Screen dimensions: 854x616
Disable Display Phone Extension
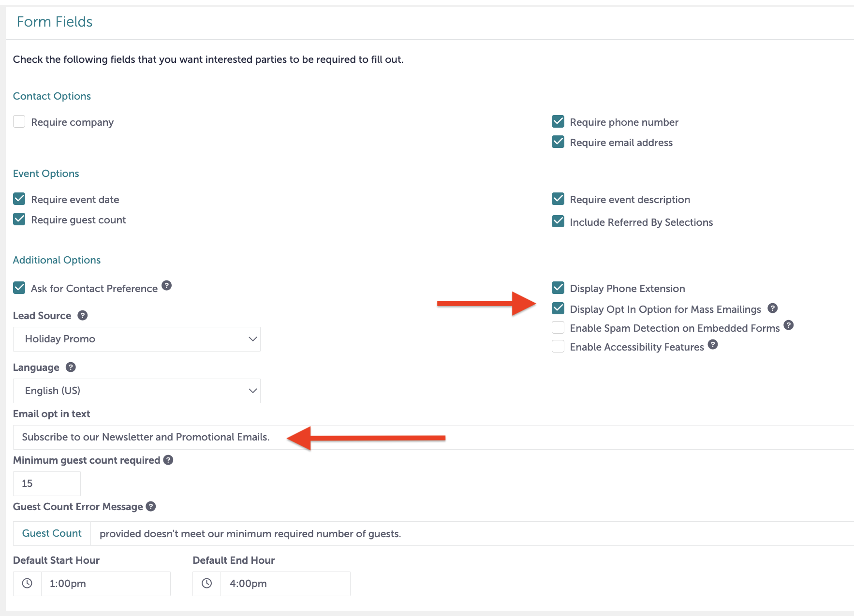pos(558,288)
